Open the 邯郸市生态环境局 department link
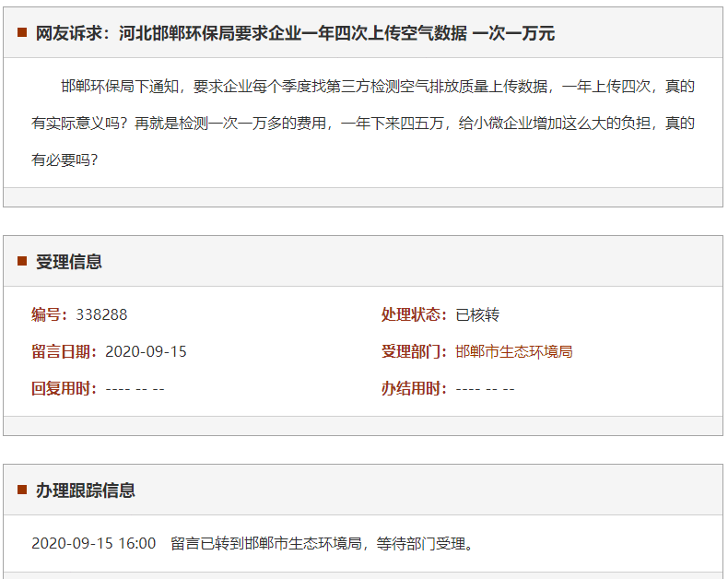The image size is (728, 579). [514, 351]
